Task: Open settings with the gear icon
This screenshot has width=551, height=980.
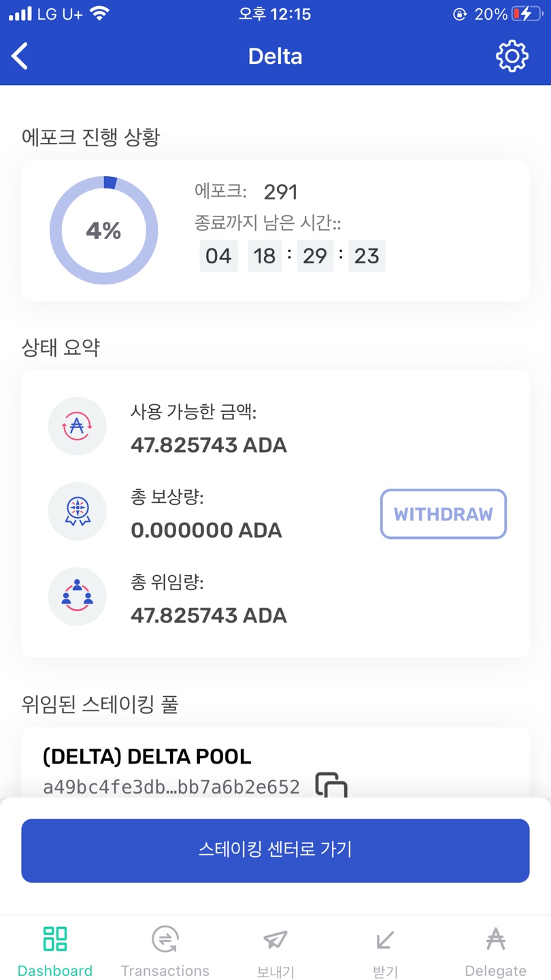Action: point(512,56)
